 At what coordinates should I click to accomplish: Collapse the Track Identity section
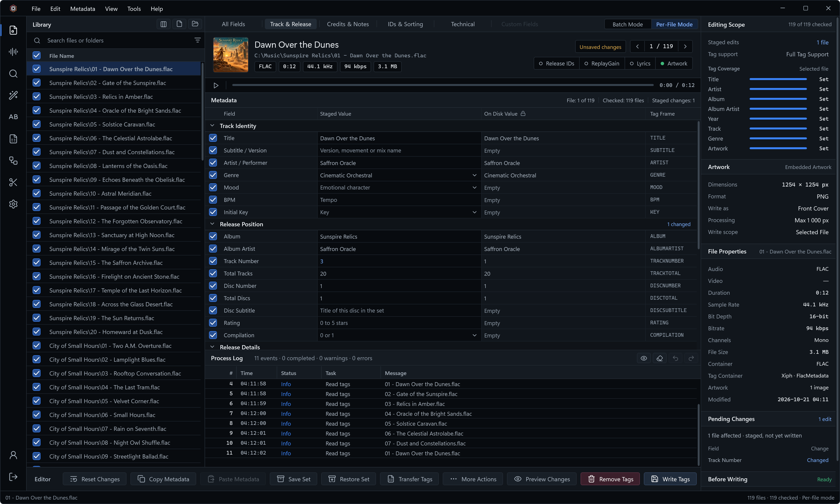click(212, 126)
